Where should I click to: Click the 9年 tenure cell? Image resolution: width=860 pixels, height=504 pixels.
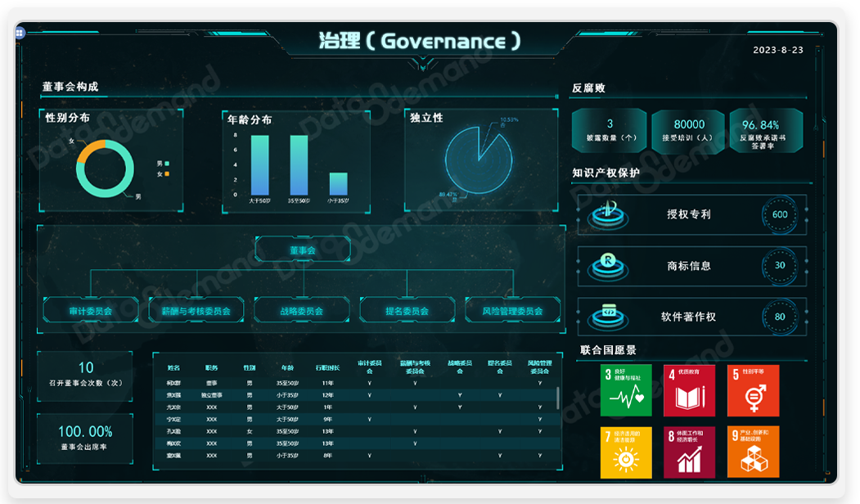coord(327,419)
